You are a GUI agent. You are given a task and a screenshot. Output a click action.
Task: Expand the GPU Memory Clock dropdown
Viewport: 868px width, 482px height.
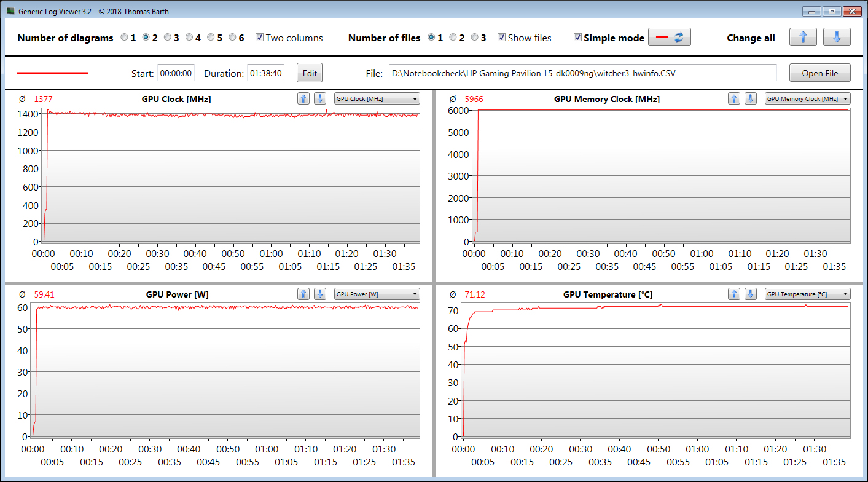pos(807,99)
